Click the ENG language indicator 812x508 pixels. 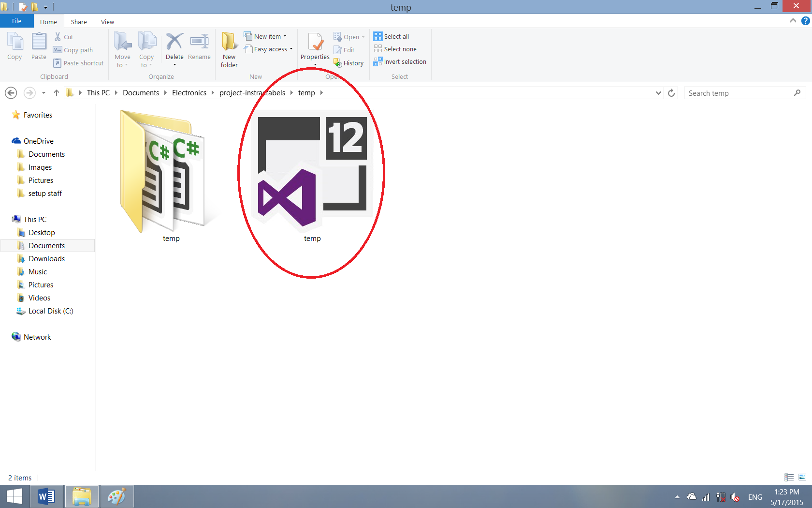[755, 497]
